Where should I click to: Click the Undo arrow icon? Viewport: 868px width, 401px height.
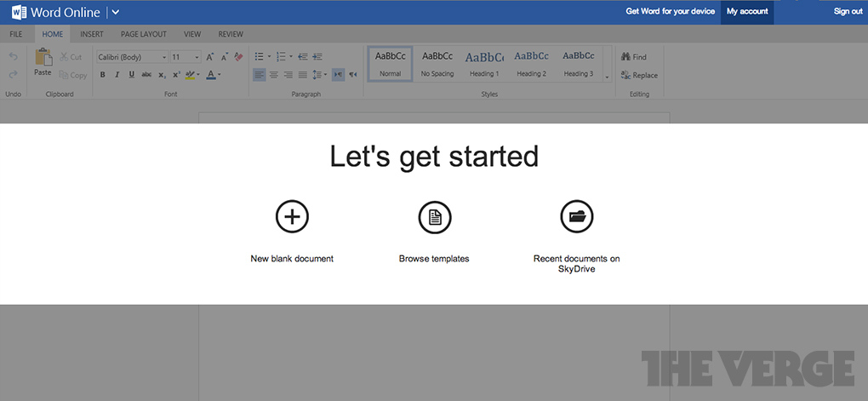pyautogui.click(x=13, y=57)
